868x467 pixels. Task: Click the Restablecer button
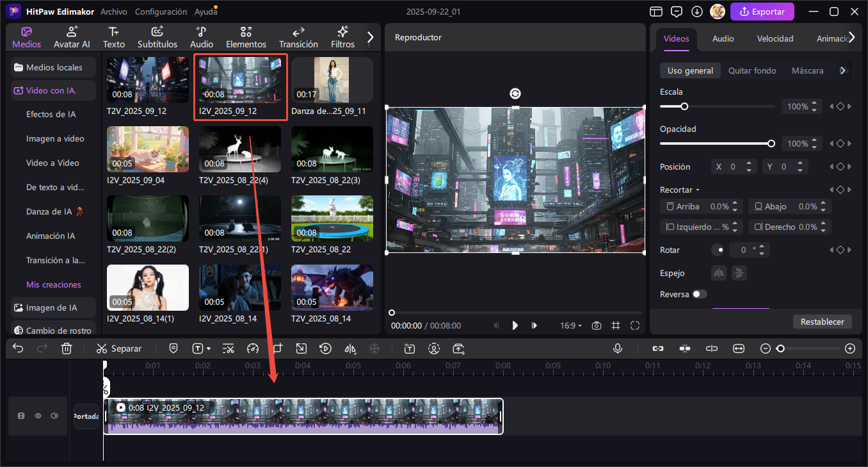[x=822, y=322]
